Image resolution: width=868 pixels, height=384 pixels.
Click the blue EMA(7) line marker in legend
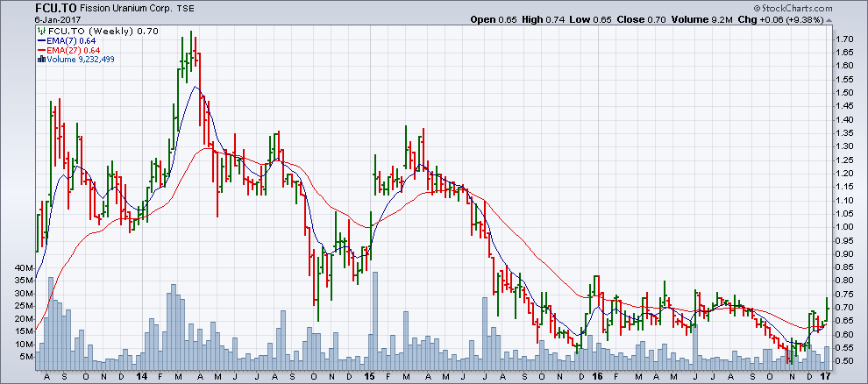click(x=41, y=40)
